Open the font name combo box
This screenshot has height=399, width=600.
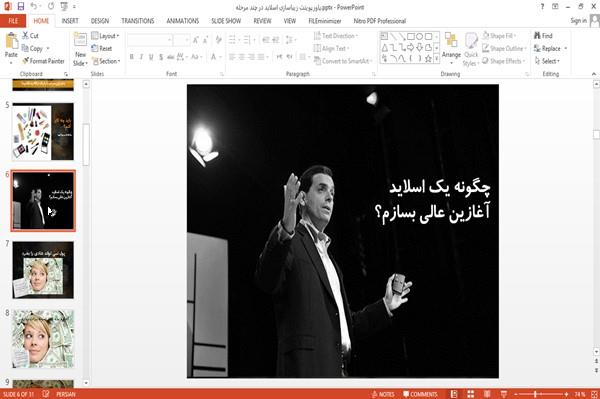point(150,40)
